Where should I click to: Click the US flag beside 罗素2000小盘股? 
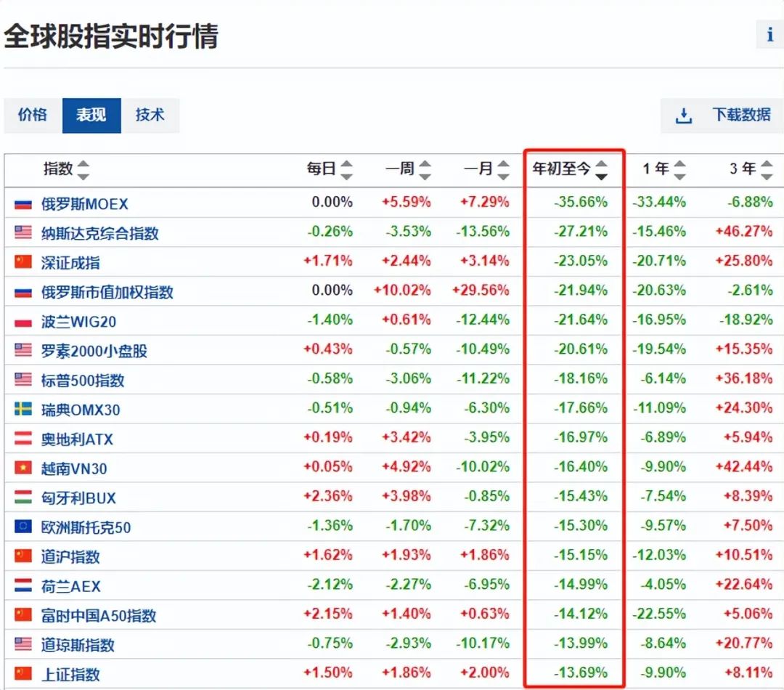23,350
